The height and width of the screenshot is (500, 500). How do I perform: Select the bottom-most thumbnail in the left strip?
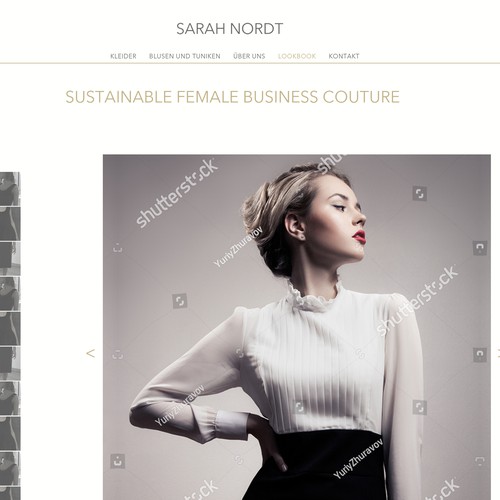10,494
